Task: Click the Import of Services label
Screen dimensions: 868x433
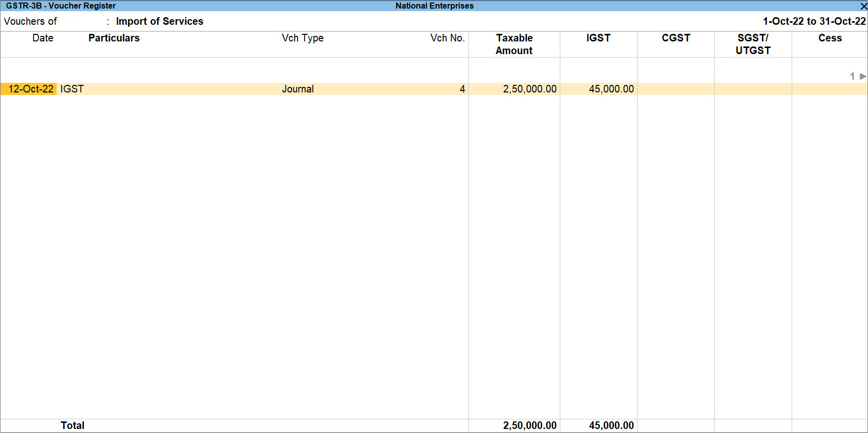Action: (x=160, y=21)
